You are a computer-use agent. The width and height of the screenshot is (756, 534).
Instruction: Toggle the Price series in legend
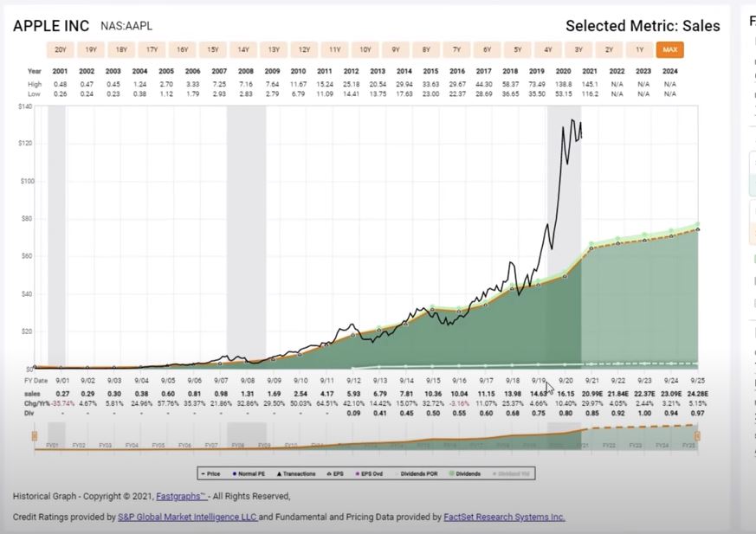(210, 473)
